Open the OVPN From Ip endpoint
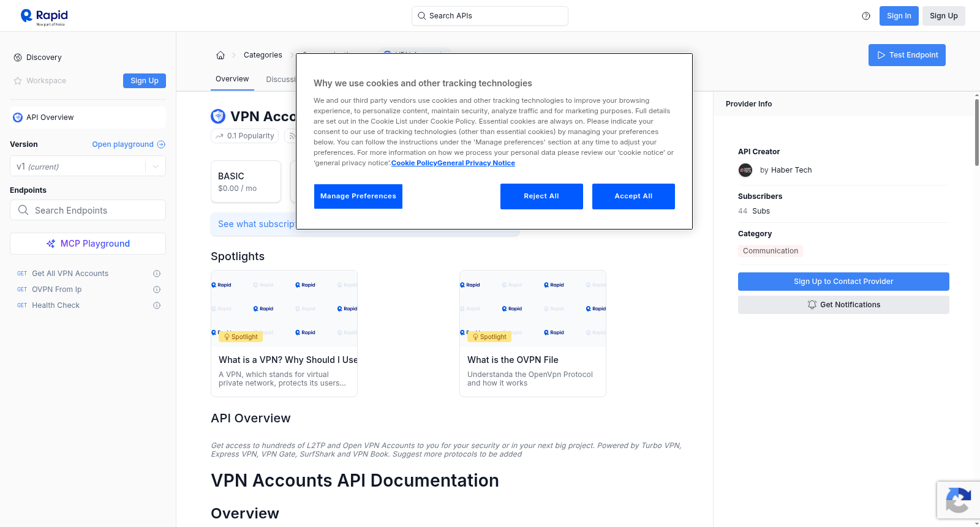This screenshot has width=980, height=527. pos(56,290)
